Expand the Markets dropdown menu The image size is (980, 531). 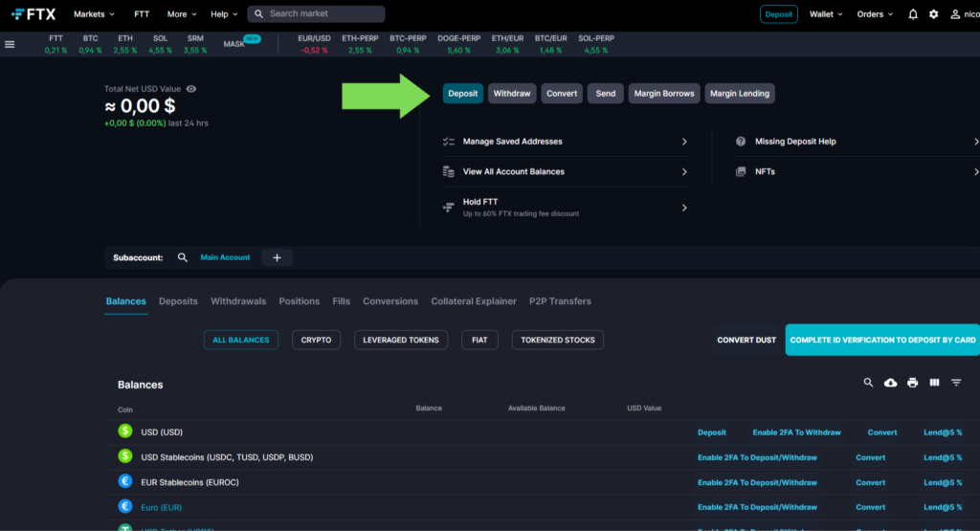tap(94, 14)
